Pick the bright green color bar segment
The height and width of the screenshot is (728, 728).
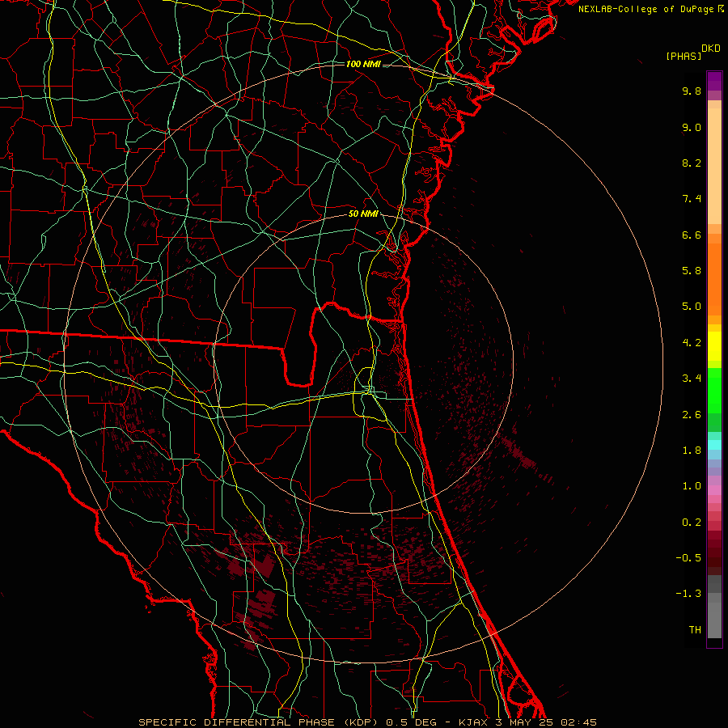[x=714, y=390]
